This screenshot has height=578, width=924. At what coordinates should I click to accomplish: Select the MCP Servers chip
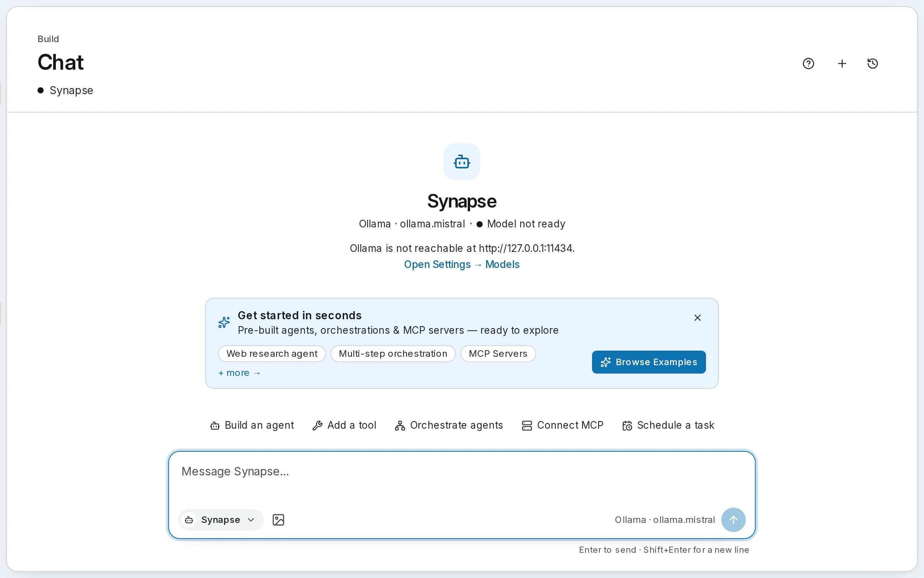coord(498,354)
